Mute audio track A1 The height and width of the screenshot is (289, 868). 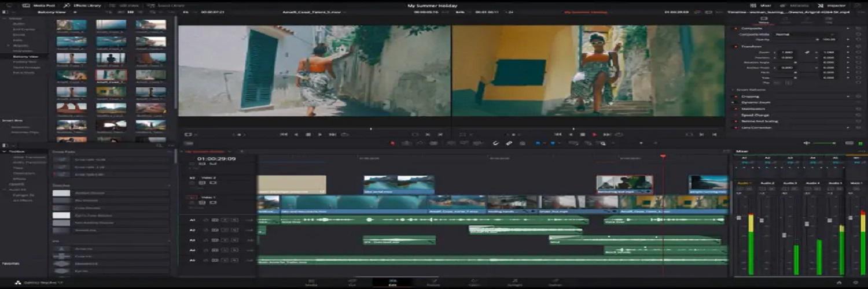point(235,220)
